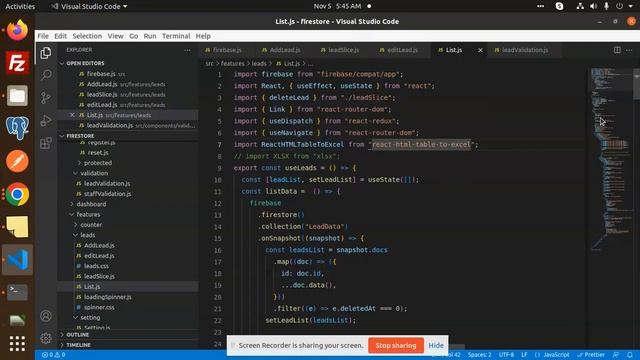Change indentation Spaces: 2 setting

coord(480,355)
